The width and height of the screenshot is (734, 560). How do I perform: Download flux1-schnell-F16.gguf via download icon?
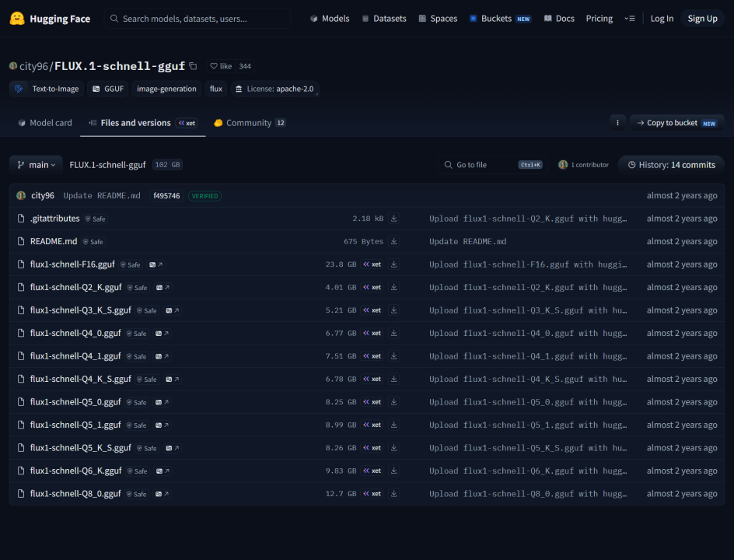click(x=394, y=264)
